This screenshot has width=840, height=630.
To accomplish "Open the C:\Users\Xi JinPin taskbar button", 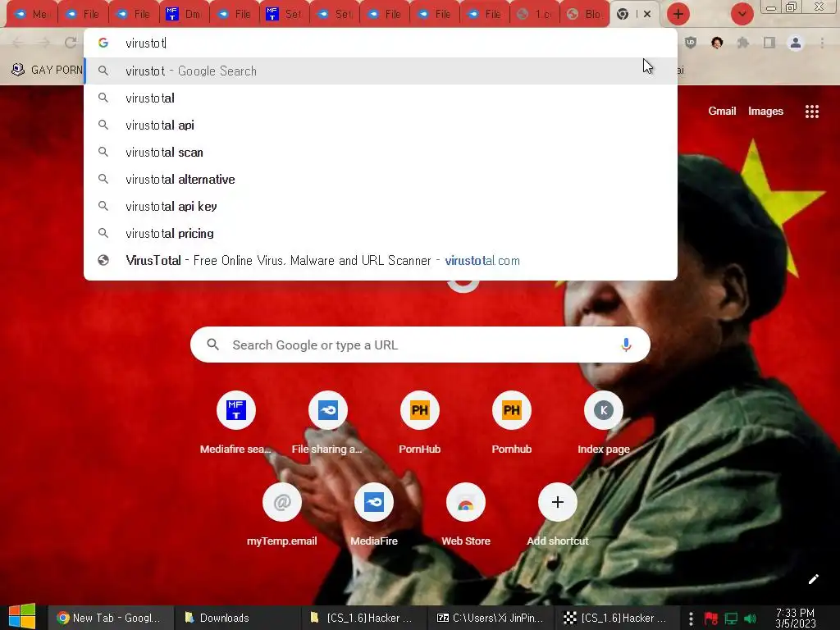I will pos(491,619).
